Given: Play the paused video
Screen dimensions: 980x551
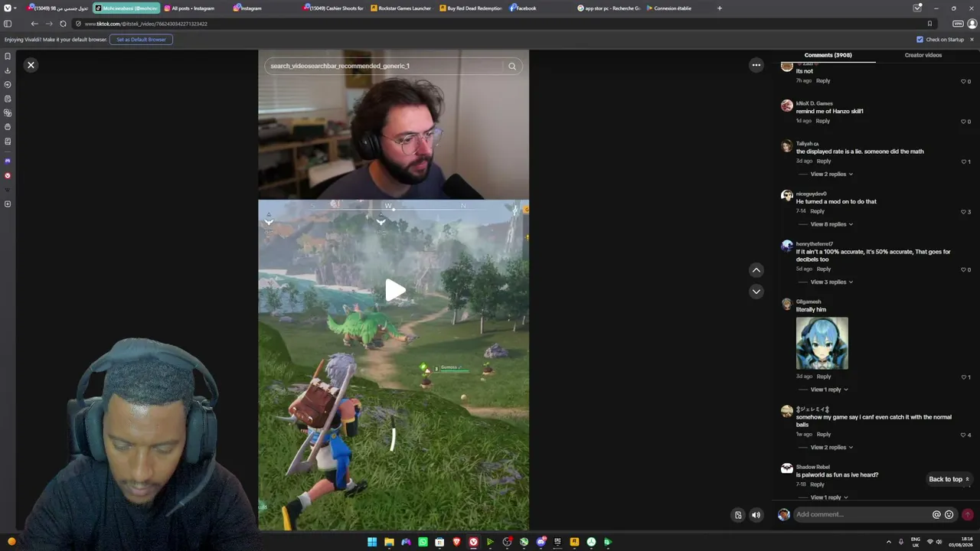Looking at the screenshot, I should 394,290.
